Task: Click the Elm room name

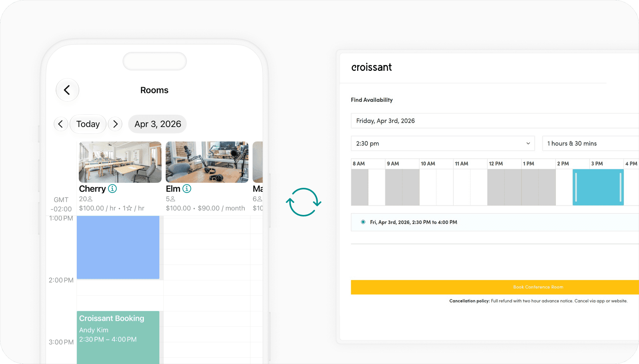Action: [x=173, y=189]
